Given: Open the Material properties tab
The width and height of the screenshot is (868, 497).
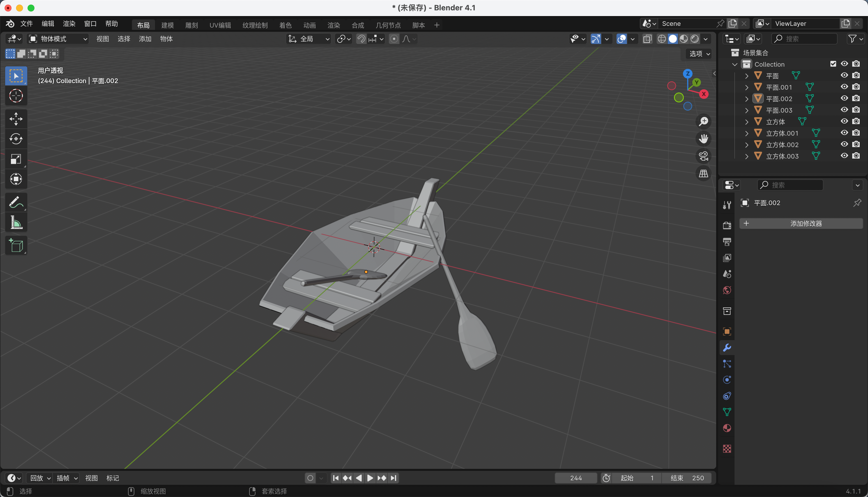Looking at the screenshot, I should click(727, 428).
